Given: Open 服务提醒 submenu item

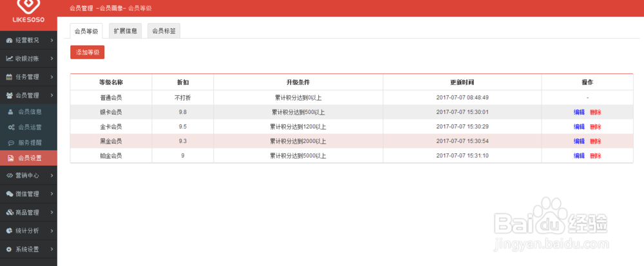Looking at the screenshot, I should pos(28,143).
